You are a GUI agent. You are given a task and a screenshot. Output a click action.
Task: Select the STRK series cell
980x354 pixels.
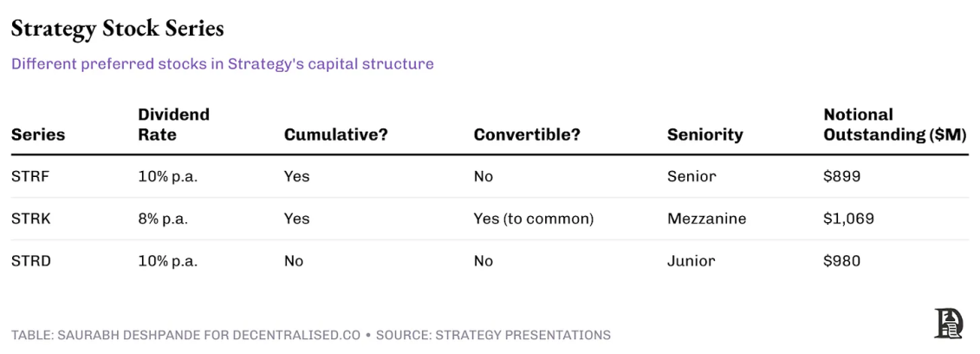[x=30, y=219]
